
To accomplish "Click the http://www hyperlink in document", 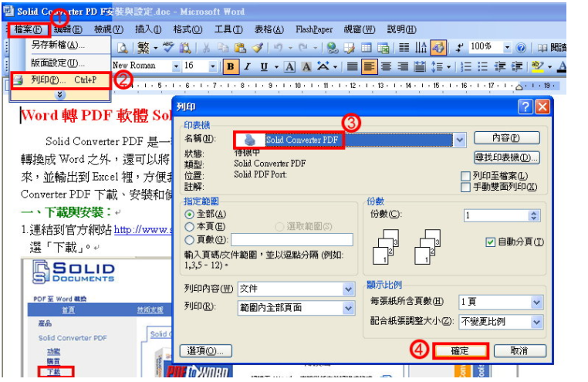I will (143, 229).
